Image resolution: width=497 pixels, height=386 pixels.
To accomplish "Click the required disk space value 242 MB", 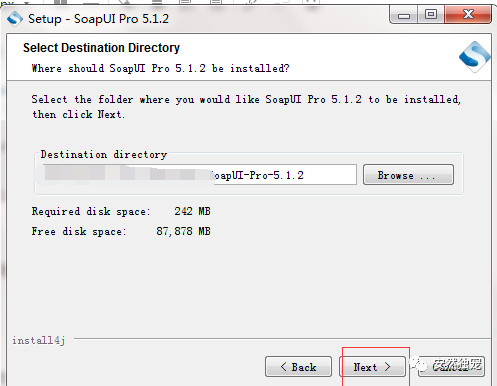I will tap(192, 211).
